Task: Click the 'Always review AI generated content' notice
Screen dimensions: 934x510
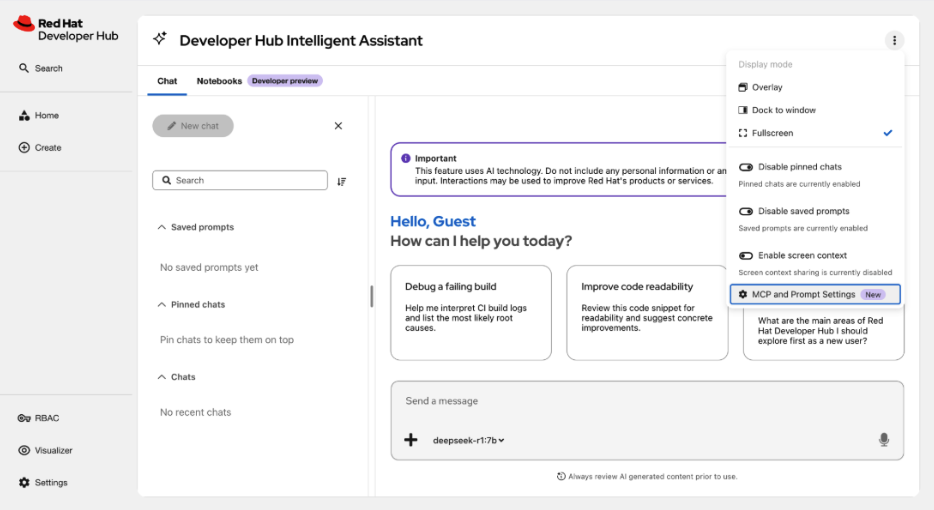Action: pos(647,477)
